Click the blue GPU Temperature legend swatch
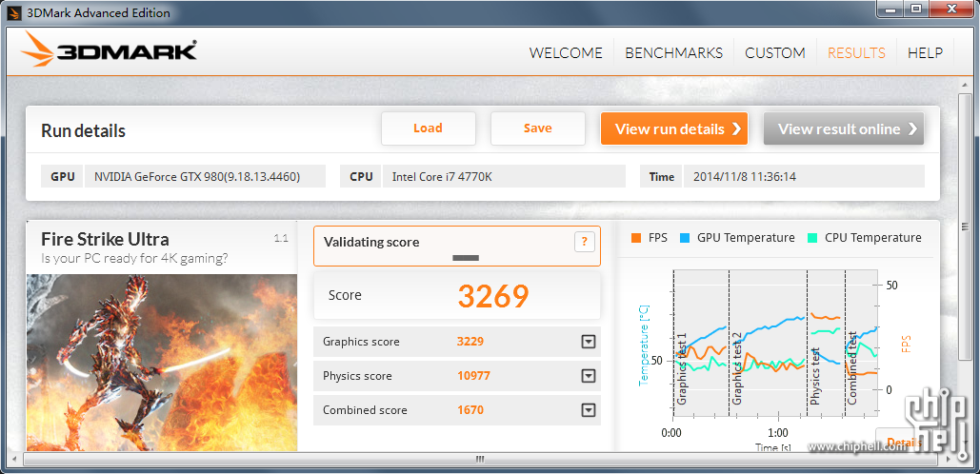 [x=685, y=238]
